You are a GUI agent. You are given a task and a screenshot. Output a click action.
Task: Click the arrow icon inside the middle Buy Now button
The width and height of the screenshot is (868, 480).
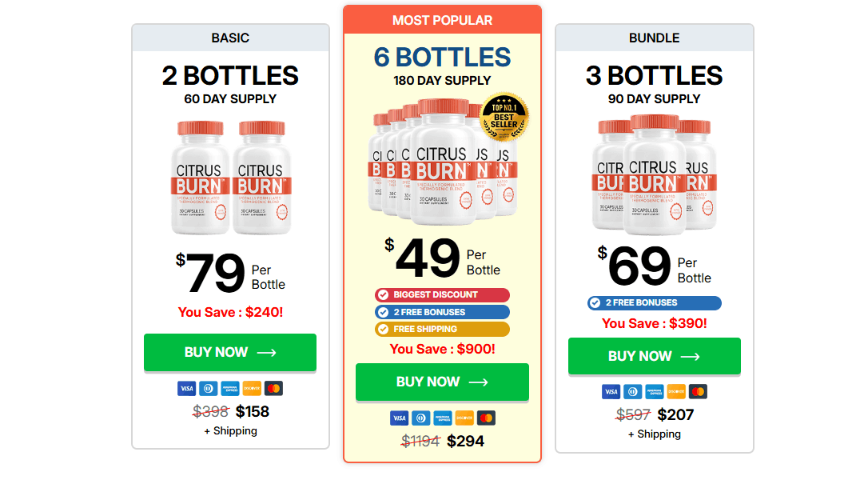(x=477, y=382)
